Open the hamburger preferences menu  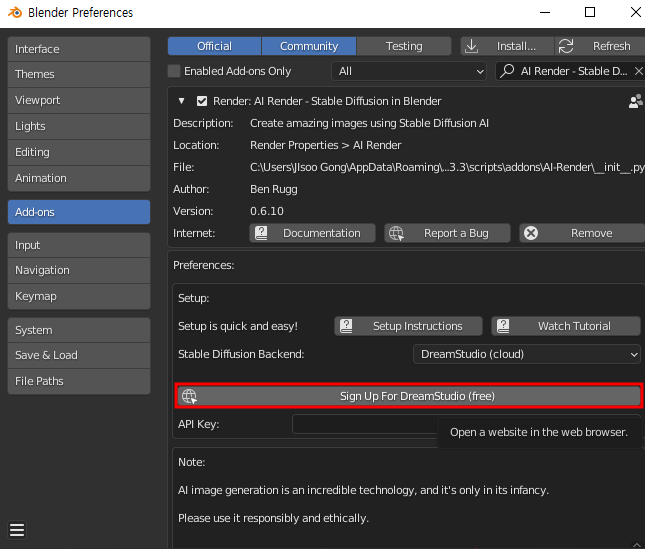tap(17, 530)
